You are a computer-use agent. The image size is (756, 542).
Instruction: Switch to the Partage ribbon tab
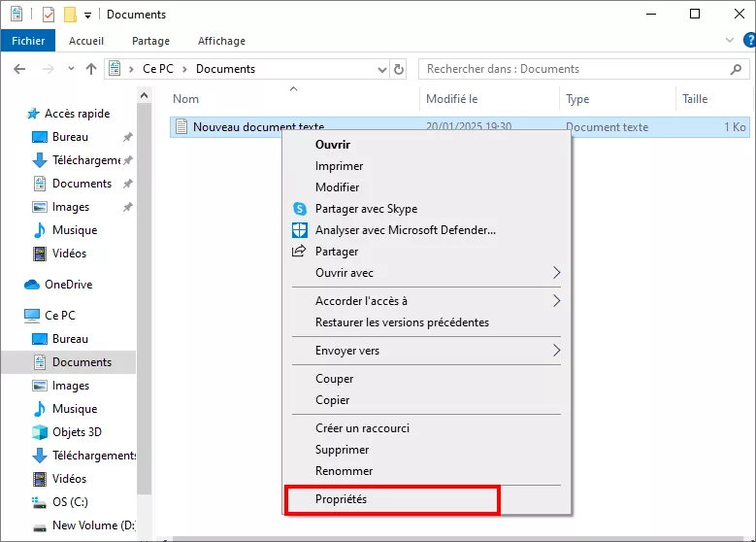tap(151, 41)
